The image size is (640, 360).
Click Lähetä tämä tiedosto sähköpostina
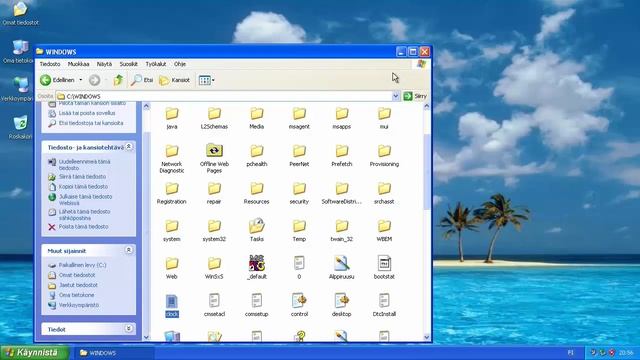[84, 215]
